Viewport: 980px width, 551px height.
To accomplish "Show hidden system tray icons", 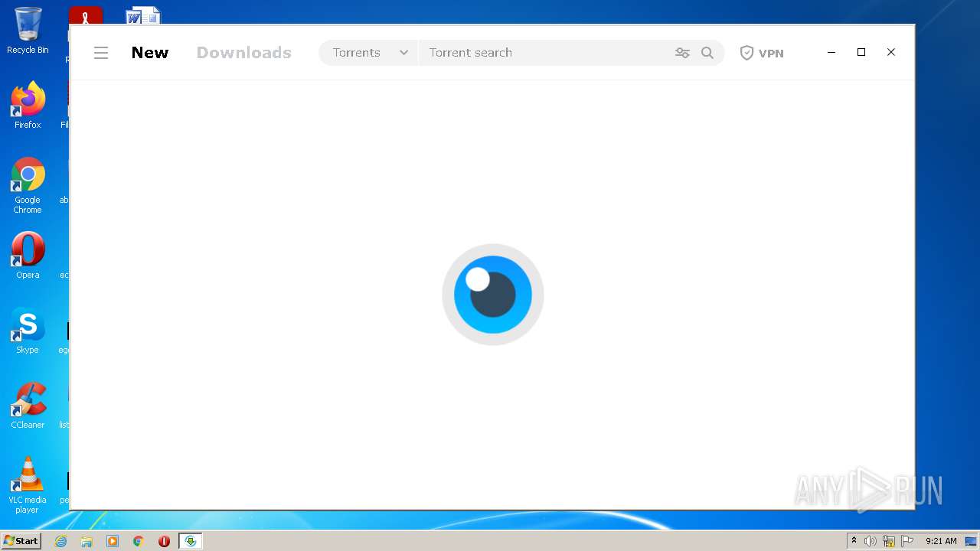I will click(854, 541).
